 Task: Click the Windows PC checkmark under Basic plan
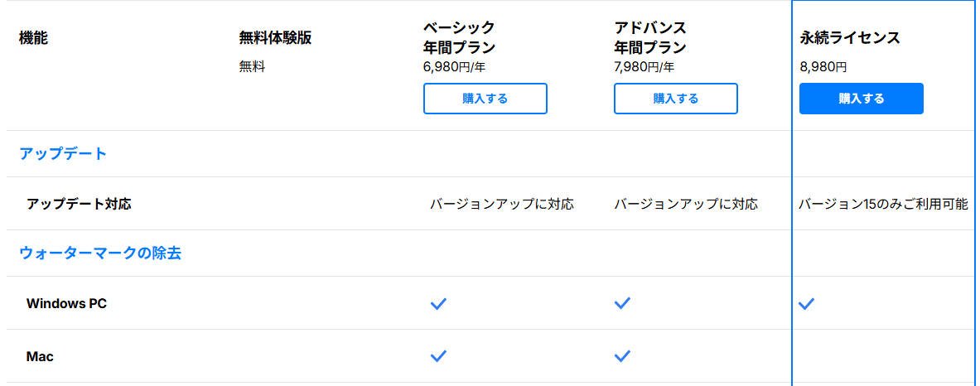[438, 304]
